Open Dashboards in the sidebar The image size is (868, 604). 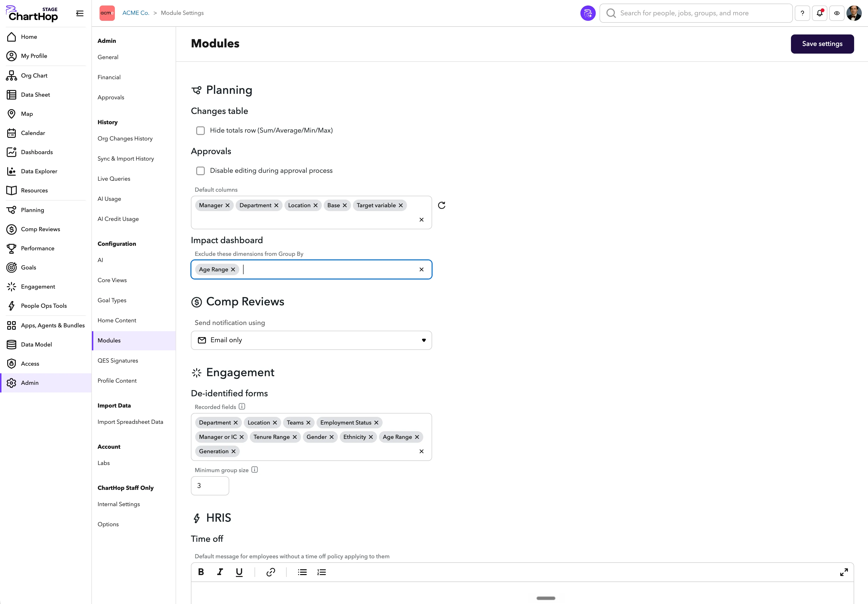coord(46,152)
